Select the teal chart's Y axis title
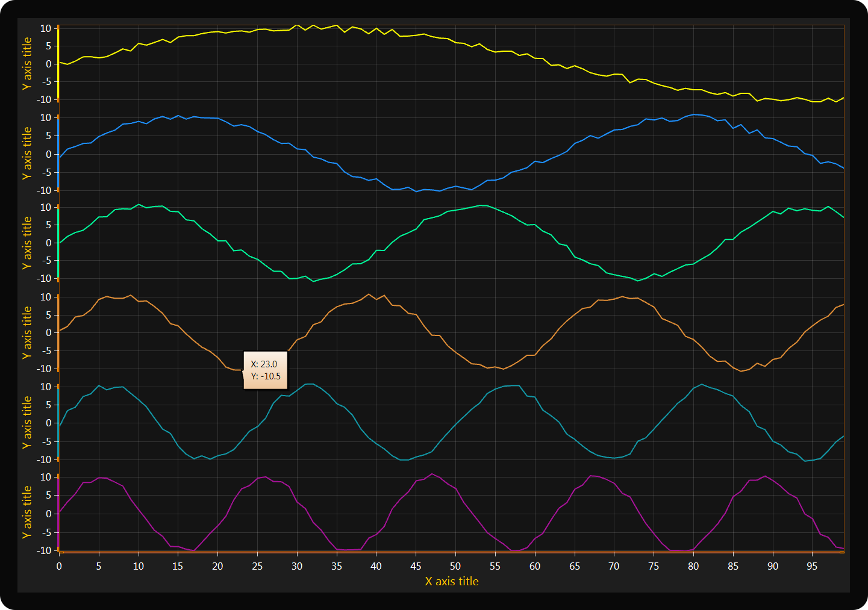Screen dimensions: 868x610 pyautogui.click(x=27, y=422)
